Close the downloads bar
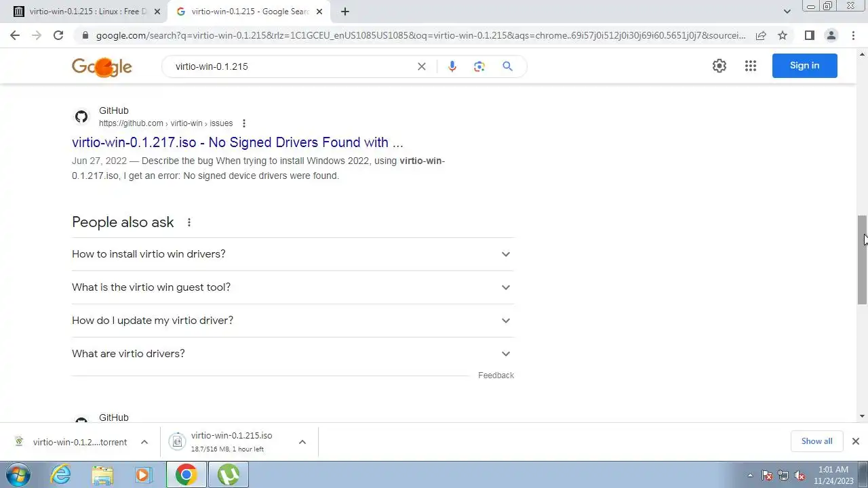Image resolution: width=868 pixels, height=488 pixels. (x=855, y=441)
